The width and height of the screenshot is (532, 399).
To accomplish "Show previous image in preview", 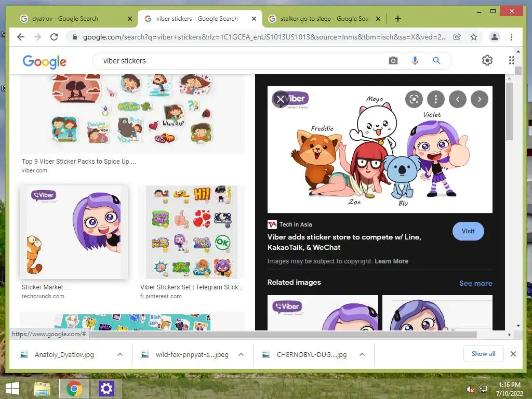I will click(x=458, y=99).
